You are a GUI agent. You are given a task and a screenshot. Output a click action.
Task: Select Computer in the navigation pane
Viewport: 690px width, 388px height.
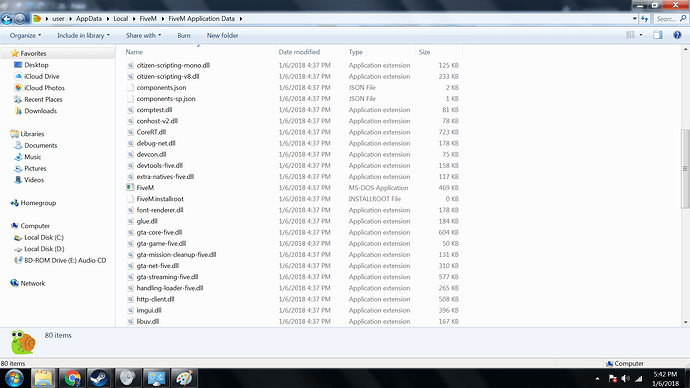35,226
